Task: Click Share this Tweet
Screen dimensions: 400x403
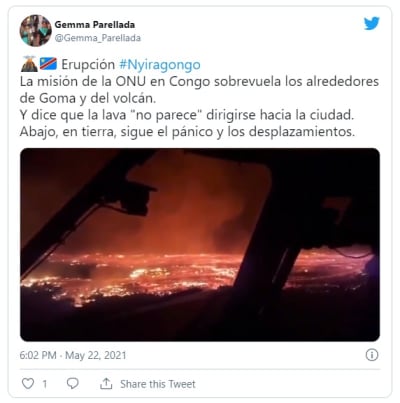Action: (x=158, y=384)
